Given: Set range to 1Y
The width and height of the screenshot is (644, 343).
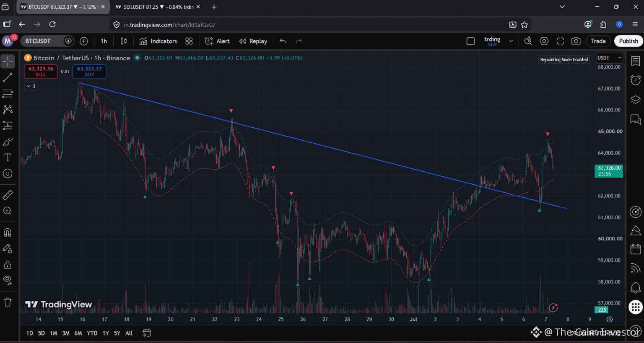Looking at the screenshot, I should [105, 333].
